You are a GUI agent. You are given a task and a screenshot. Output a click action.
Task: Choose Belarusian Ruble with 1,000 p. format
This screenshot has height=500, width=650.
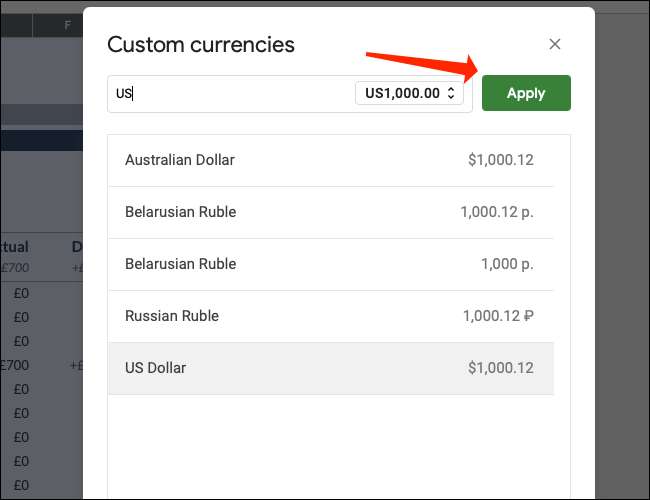click(x=330, y=264)
